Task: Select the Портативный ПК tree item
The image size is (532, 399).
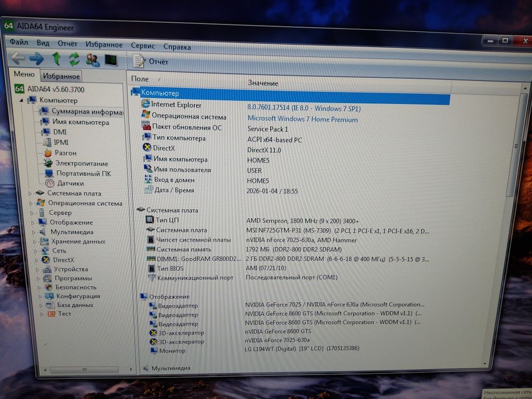Action: tap(84, 173)
